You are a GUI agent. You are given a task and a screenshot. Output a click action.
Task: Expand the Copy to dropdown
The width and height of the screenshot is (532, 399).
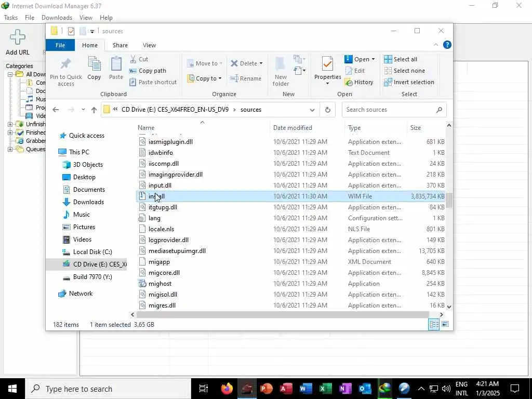(220, 78)
